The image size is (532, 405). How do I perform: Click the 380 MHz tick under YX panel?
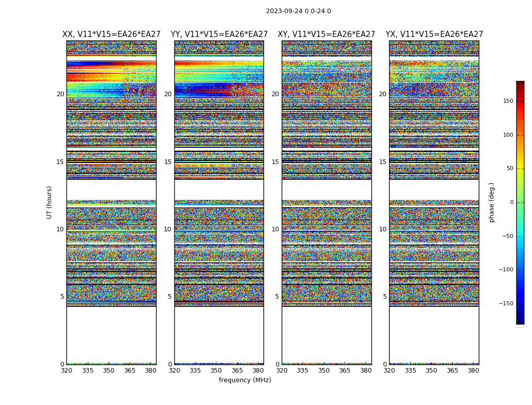click(473, 371)
